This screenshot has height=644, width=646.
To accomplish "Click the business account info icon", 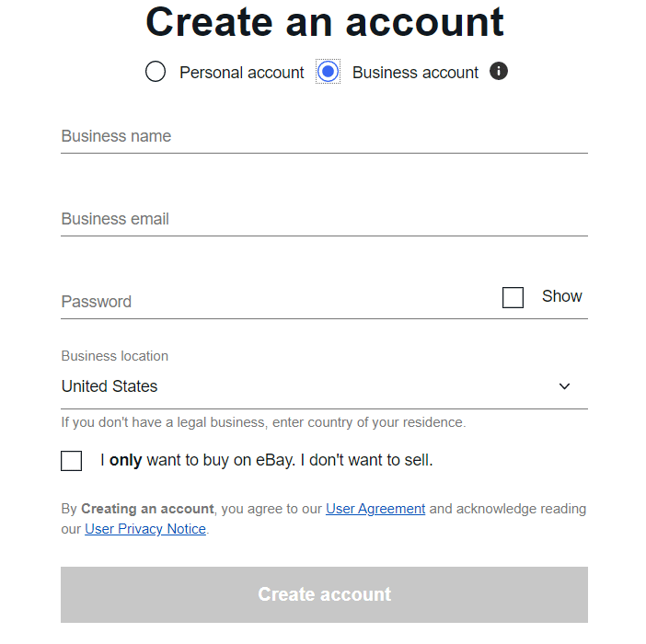I will [498, 71].
